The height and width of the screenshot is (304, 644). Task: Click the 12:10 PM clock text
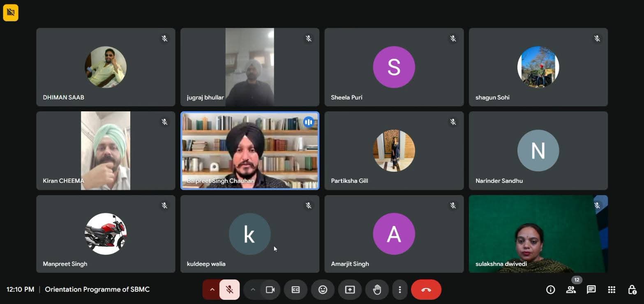[x=20, y=289]
